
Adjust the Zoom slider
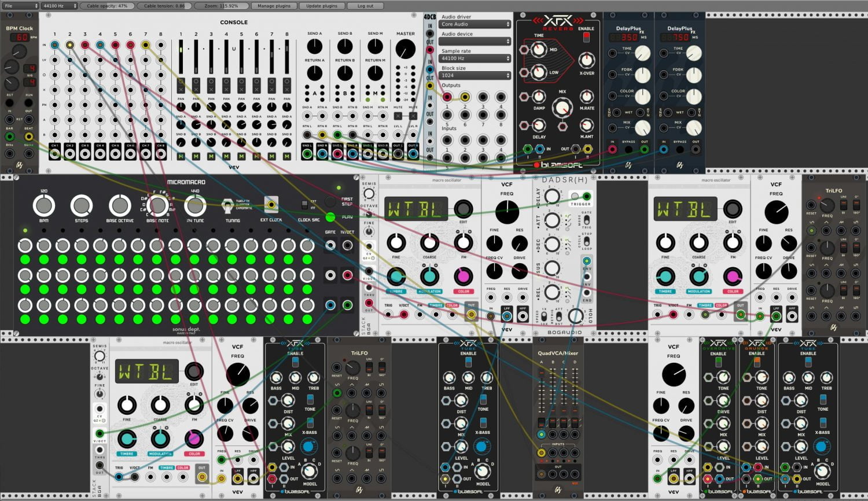point(221,6)
